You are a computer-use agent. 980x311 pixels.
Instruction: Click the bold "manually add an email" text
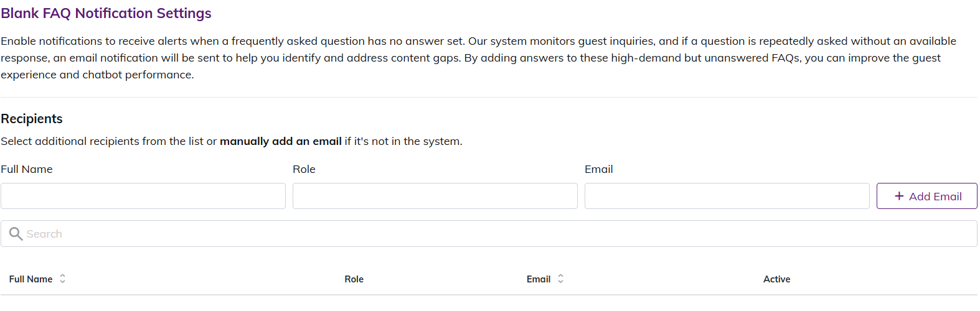[280, 141]
